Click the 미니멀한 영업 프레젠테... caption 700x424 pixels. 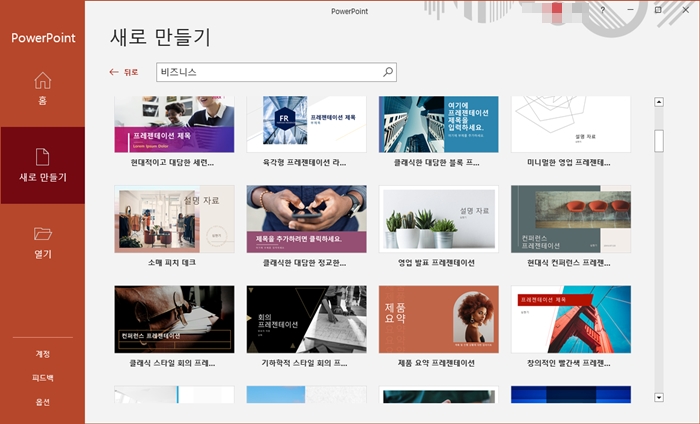coord(568,163)
